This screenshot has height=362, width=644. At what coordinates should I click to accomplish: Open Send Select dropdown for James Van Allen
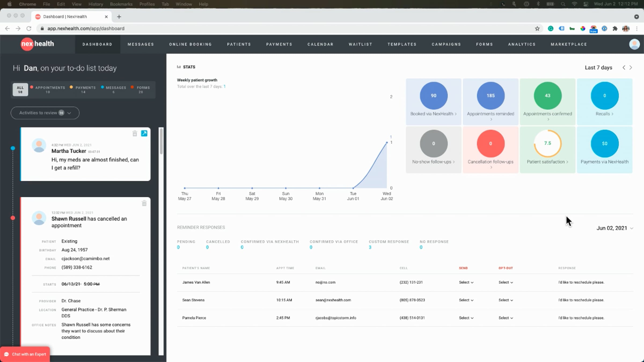coord(466,282)
